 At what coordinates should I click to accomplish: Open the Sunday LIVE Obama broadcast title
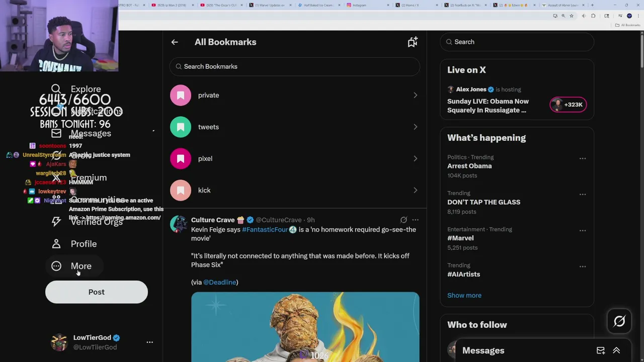[x=488, y=106]
